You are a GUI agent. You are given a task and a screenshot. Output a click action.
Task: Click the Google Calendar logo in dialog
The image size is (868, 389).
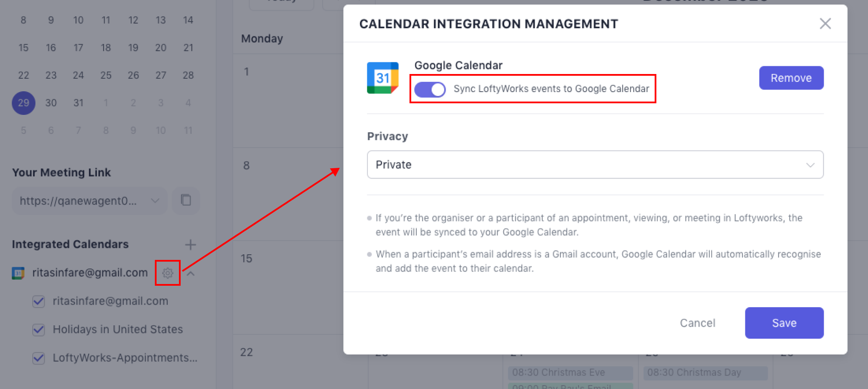[382, 78]
